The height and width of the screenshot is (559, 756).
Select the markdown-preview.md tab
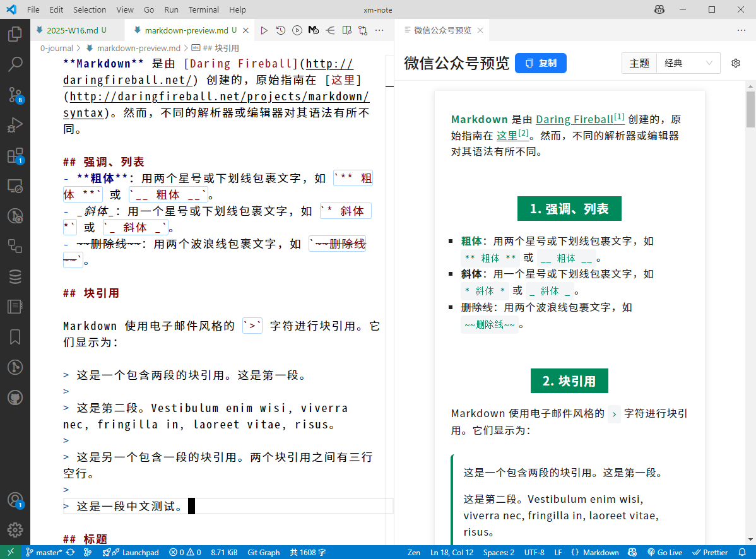pyautogui.click(x=186, y=30)
